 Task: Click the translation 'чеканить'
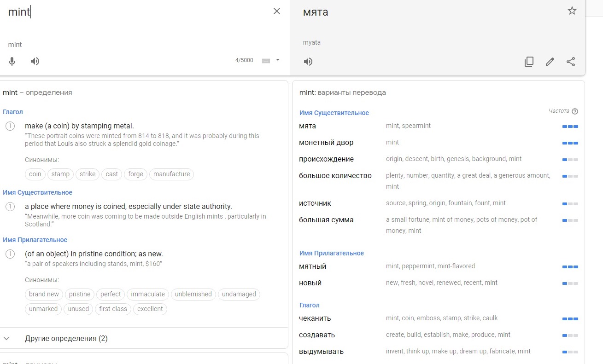[x=315, y=318]
